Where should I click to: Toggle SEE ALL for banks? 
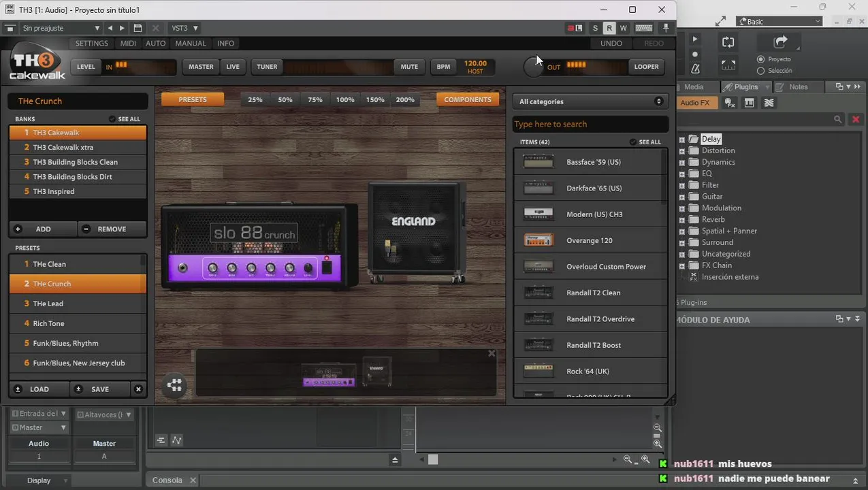pyautogui.click(x=125, y=119)
